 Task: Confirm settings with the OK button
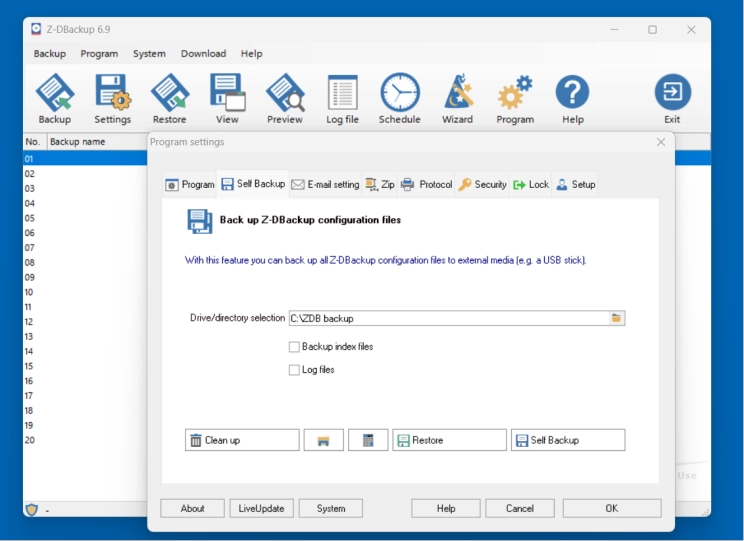click(x=612, y=508)
